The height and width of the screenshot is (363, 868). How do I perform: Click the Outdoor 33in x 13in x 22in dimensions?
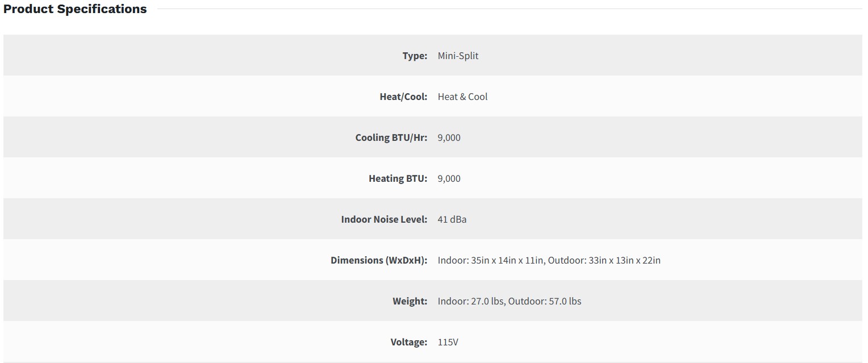(x=604, y=260)
